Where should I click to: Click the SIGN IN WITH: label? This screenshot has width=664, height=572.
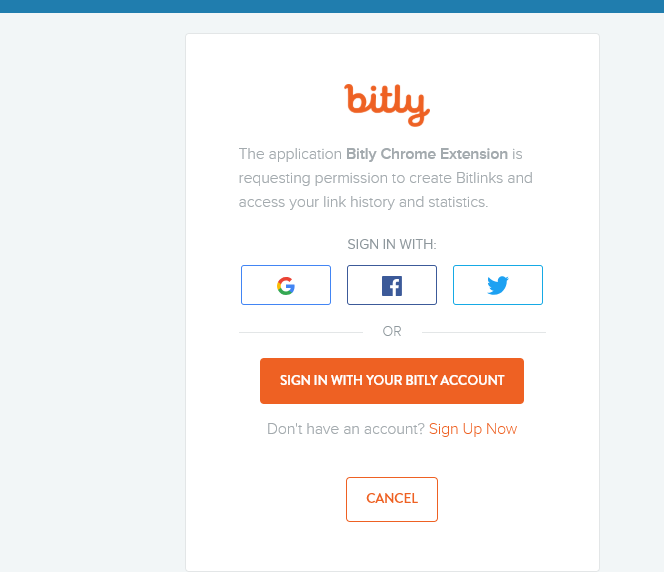(x=392, y=244)
